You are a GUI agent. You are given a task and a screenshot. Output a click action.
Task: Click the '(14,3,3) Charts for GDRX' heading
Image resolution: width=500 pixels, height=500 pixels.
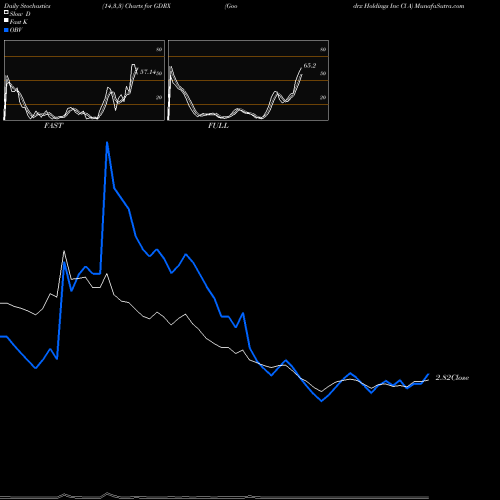[137, 6]
